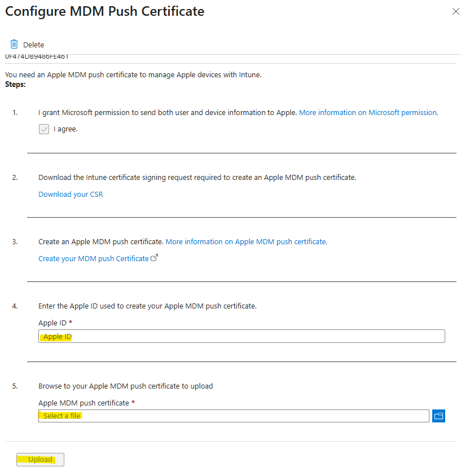Click the folder browse icon for certificate
Viewport: 461px width, 476px height.
438,416
